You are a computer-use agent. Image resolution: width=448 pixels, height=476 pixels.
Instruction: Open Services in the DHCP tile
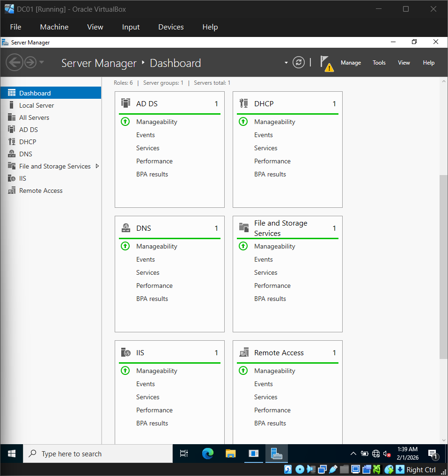266,148
